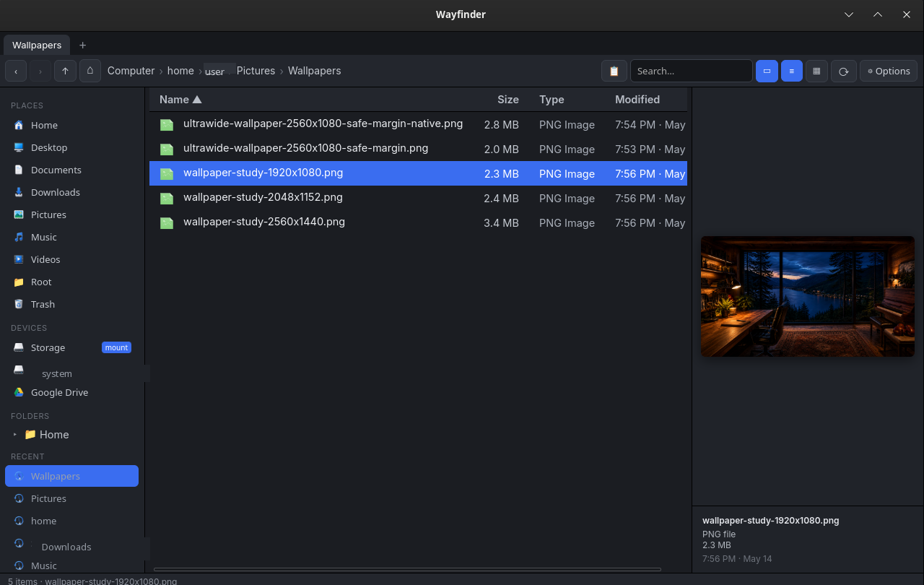
Task: Open Desktop in Places sidebar
Action: [x=72, y=147]
